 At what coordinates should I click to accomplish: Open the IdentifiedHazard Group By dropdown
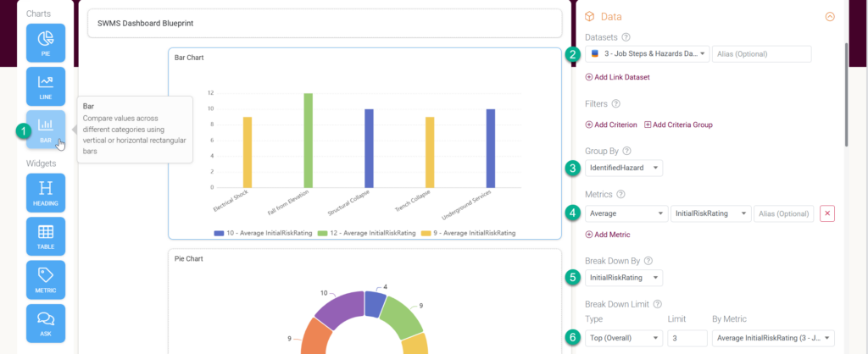(624, 169)
